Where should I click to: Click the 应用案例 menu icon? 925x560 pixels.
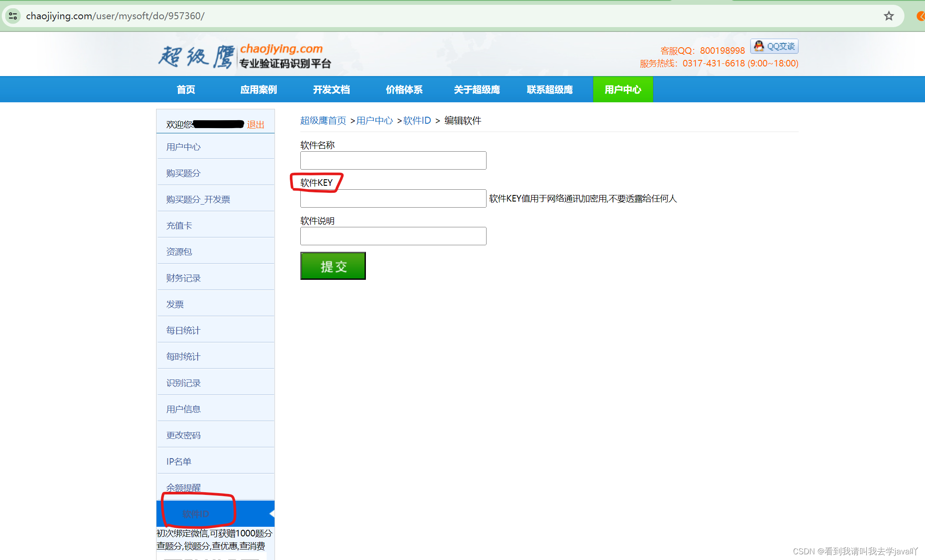pyautogui.click(x=258, y=90)
